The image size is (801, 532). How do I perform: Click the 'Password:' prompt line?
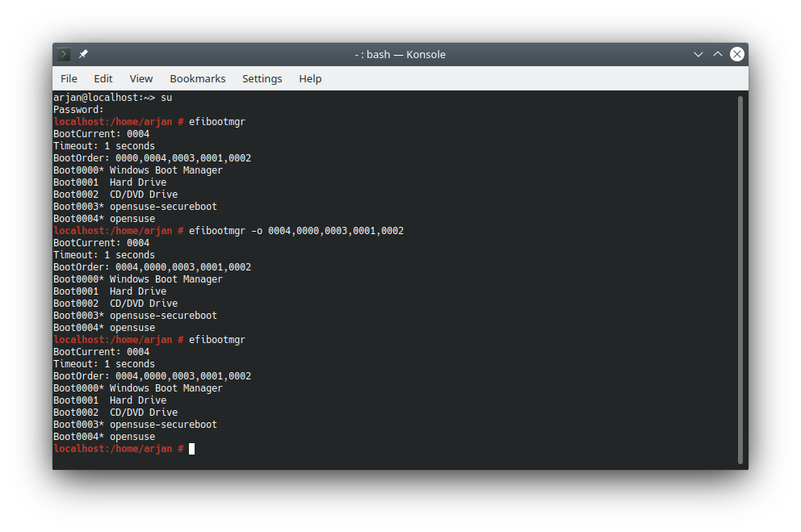(78, 110)
